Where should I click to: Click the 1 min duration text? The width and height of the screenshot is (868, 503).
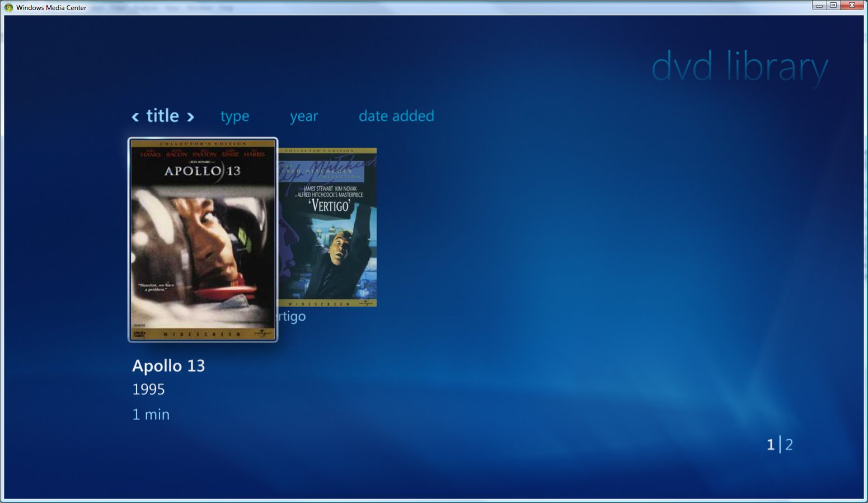tap(151, 415)
